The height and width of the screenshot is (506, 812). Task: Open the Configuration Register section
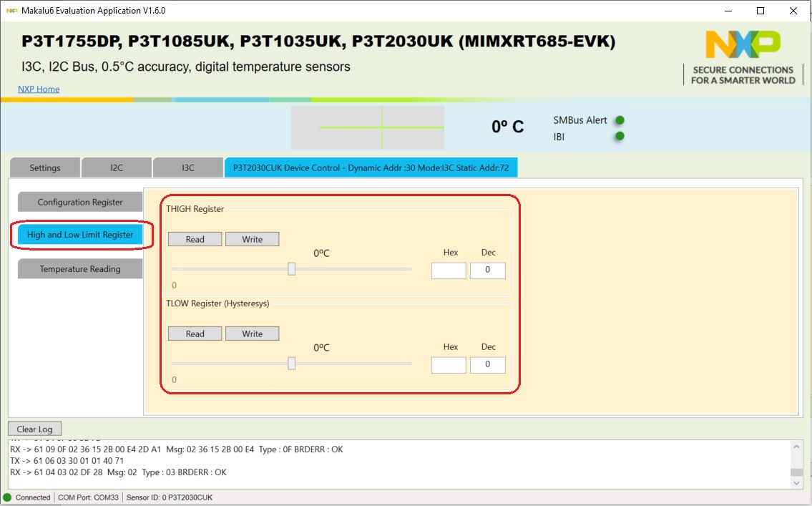click(x=80, y=203)
